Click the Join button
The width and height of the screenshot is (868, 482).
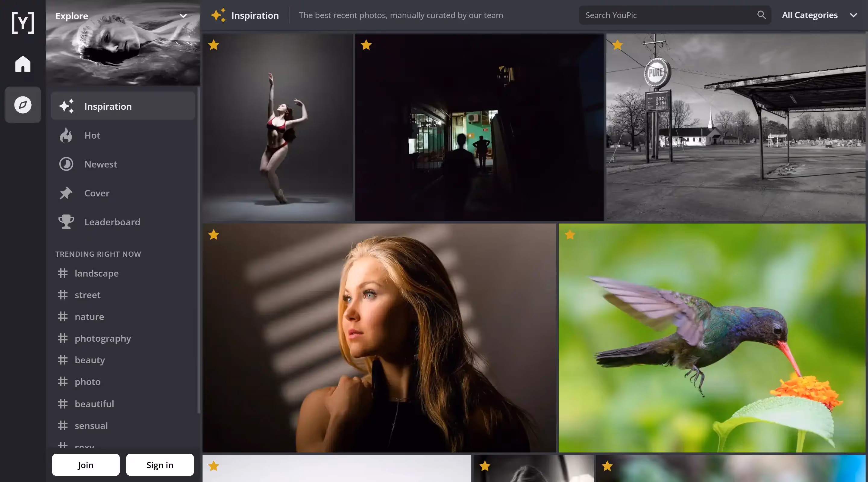pos(86,465)
